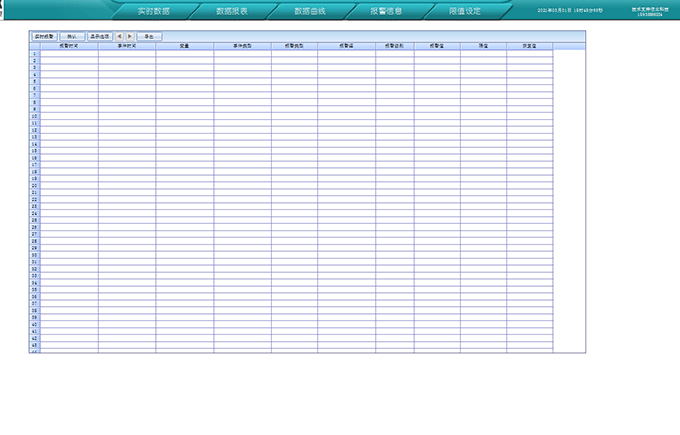This screenshot has height=435, width=680.
Task: Open the 实时数据 tab
Action: tap(153, 11)
